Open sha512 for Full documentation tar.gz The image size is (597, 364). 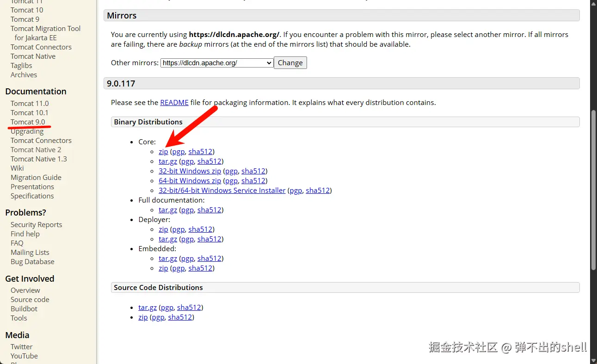pos(209,210)
